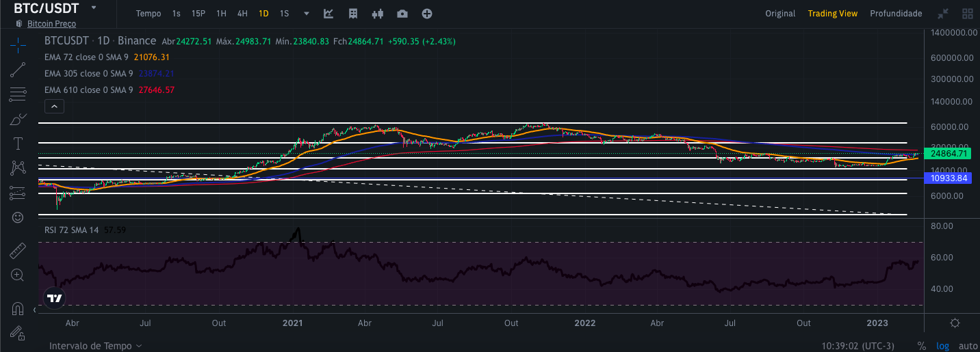
Task: Select Tempo interval option
Action: click(x=149, y=14)
